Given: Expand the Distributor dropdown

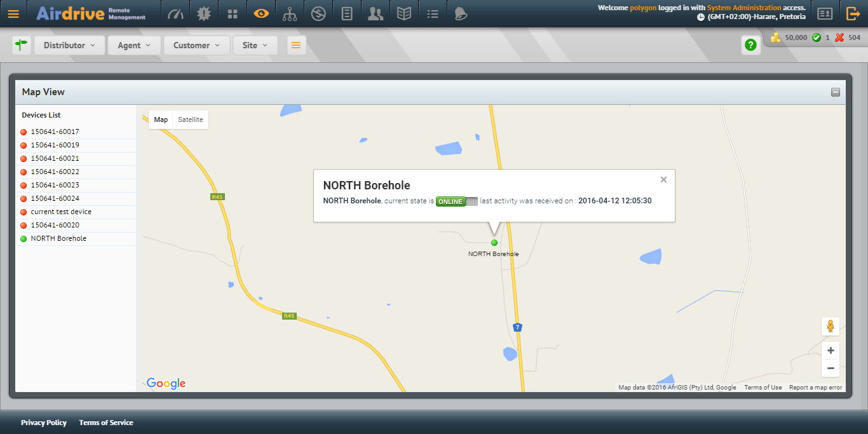Looking at the screenshot, I should 70,45.
